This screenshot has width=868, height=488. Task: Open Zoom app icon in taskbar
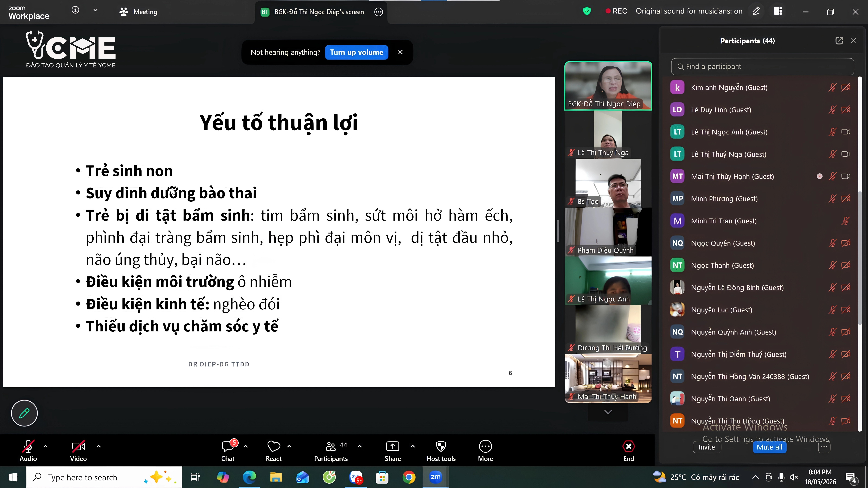pyautogui.click(x=435, y=477)
